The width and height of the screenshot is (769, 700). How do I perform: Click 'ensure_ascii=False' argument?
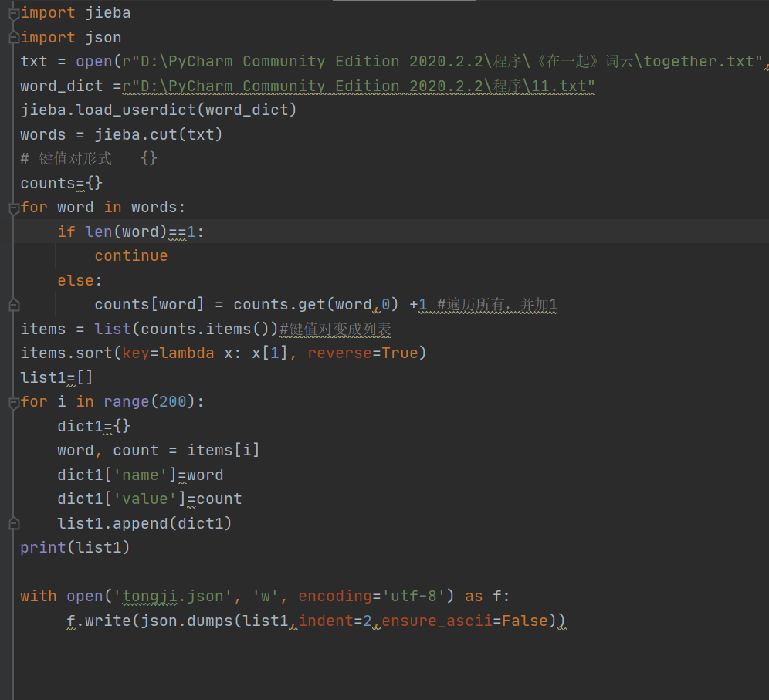[x=465, y=621]
